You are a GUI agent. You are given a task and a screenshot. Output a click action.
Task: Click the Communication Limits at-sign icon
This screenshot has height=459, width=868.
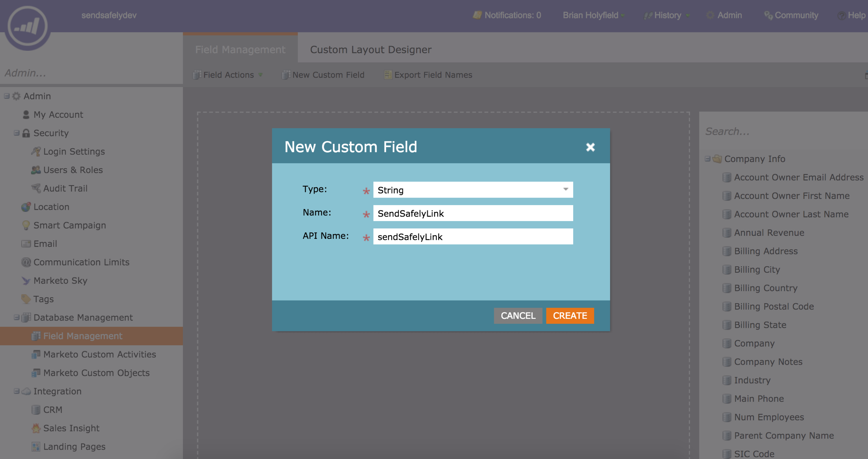tap(26, 262)
